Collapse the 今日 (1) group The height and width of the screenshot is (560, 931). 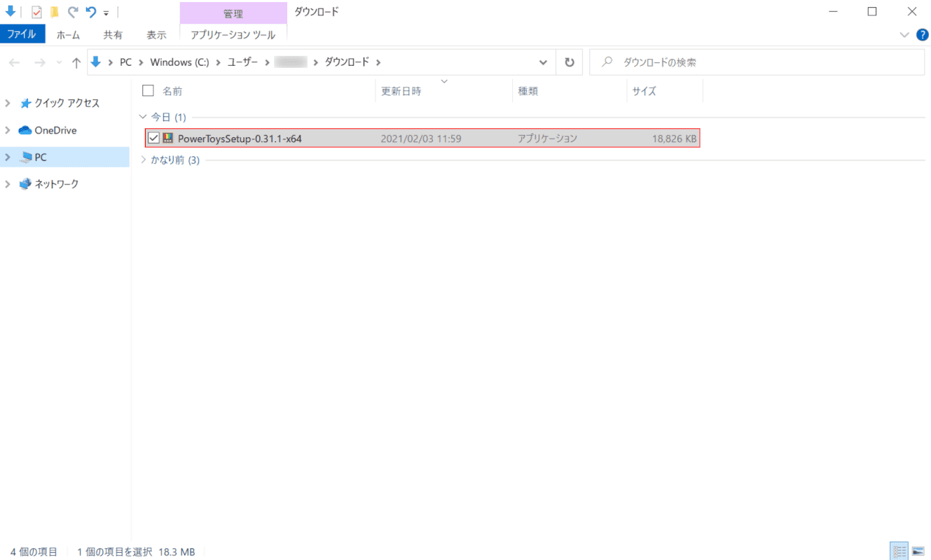click(144, 117)
